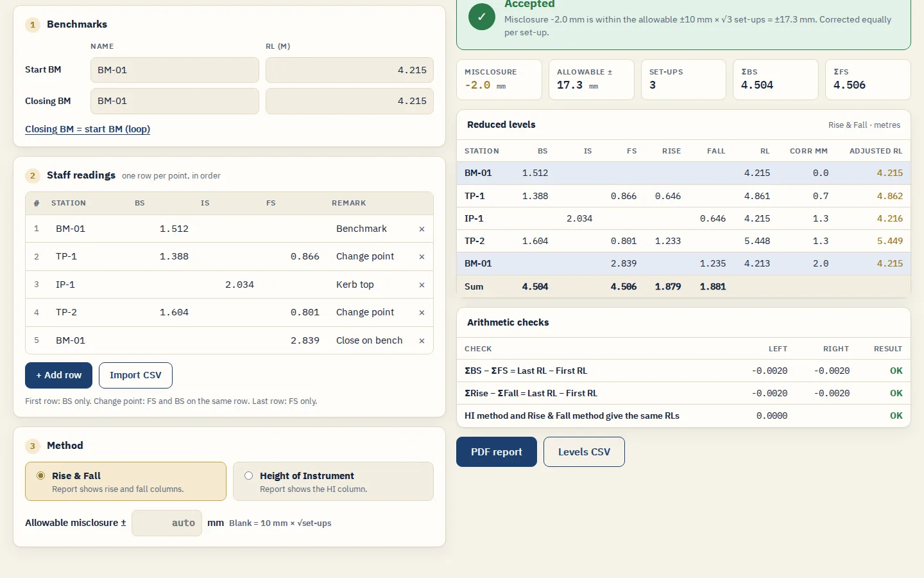Viewport: 924px width, 578px height.
Task: Edit the closing foresight 2.839
Action: tap(292, 341)
